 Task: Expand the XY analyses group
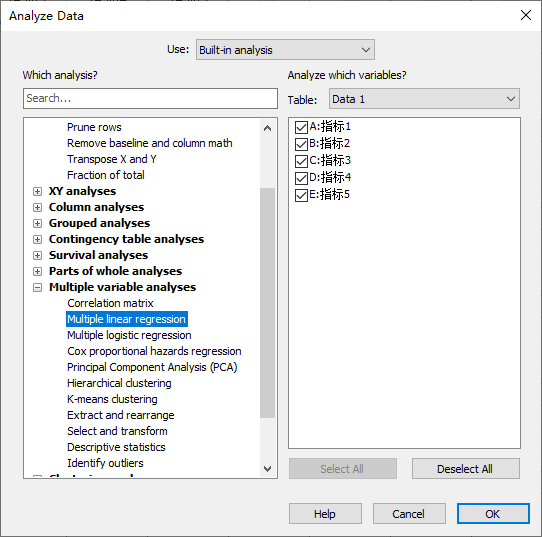pyautogui.click(x=37, y=191)
